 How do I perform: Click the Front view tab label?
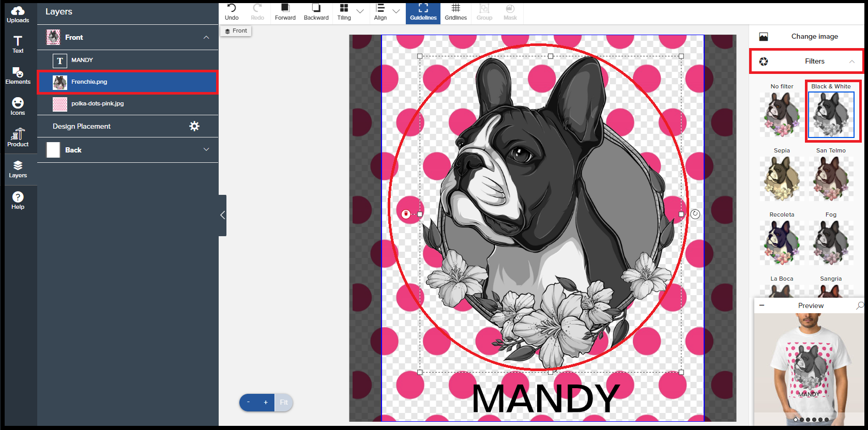click(236, 31)
